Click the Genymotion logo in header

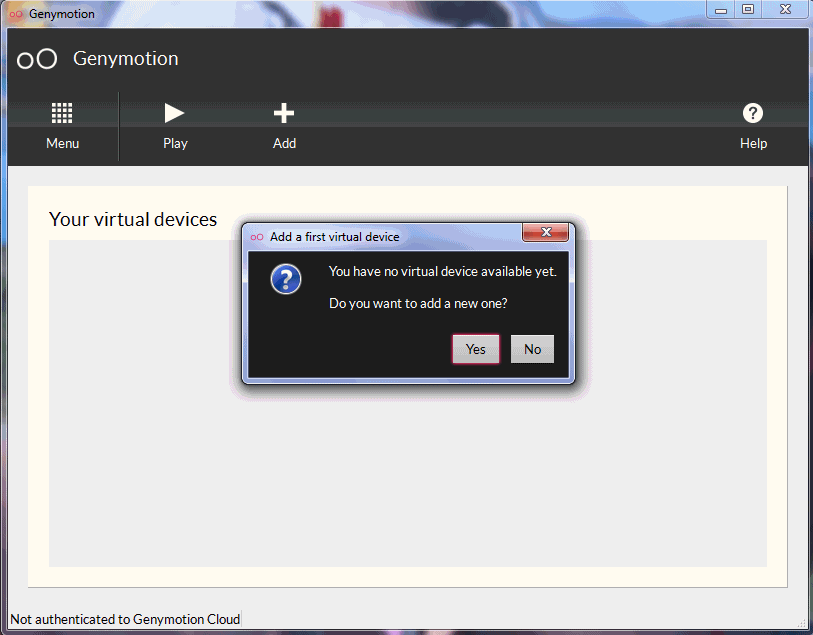coord(37,59)
